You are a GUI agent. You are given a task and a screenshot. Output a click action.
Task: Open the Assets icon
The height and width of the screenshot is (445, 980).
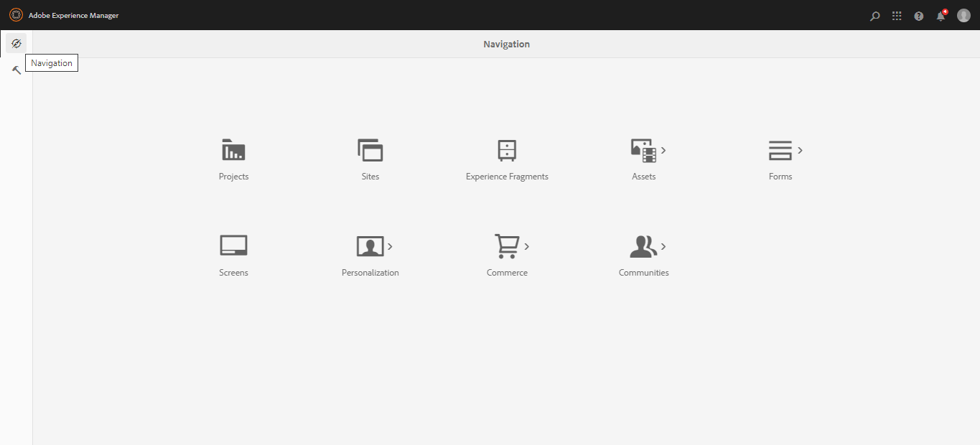click(643, 150)
